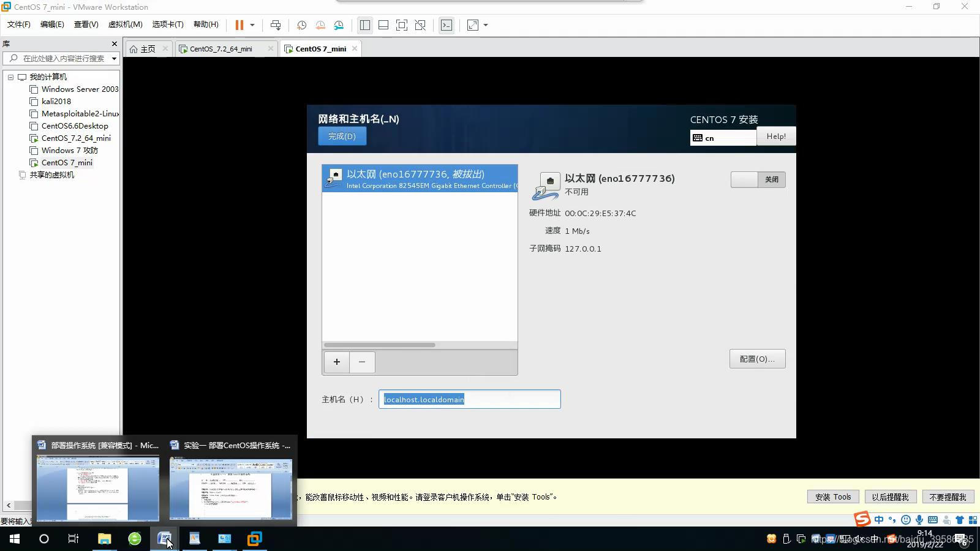Open the library search dropdown arrow
The image size is (980, 551).
coord(114,59)
